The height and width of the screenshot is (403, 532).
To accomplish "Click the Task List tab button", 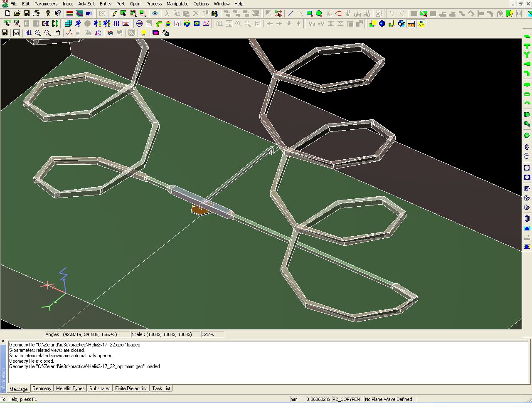I will click(161, 388).
